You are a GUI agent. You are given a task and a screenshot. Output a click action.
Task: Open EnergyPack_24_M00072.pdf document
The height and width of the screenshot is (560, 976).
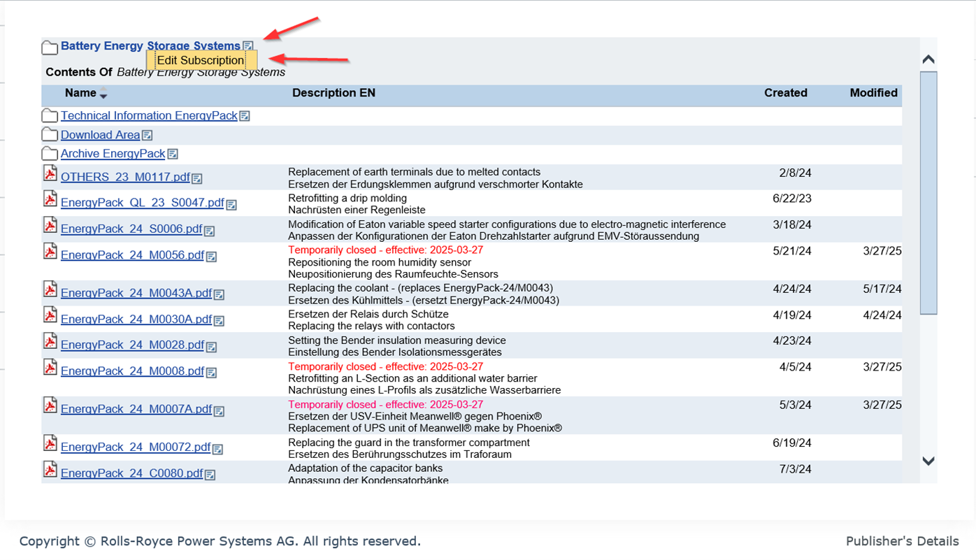[136, 447]
